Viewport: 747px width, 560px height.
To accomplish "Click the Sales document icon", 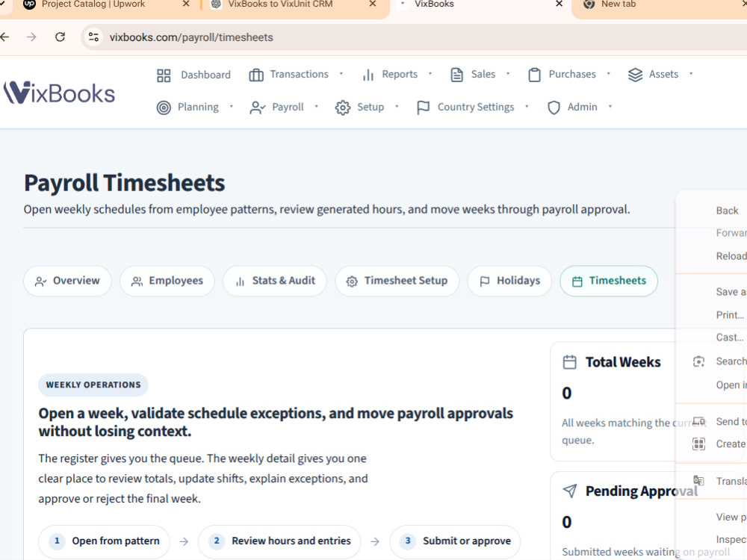I will click(456, 75).
